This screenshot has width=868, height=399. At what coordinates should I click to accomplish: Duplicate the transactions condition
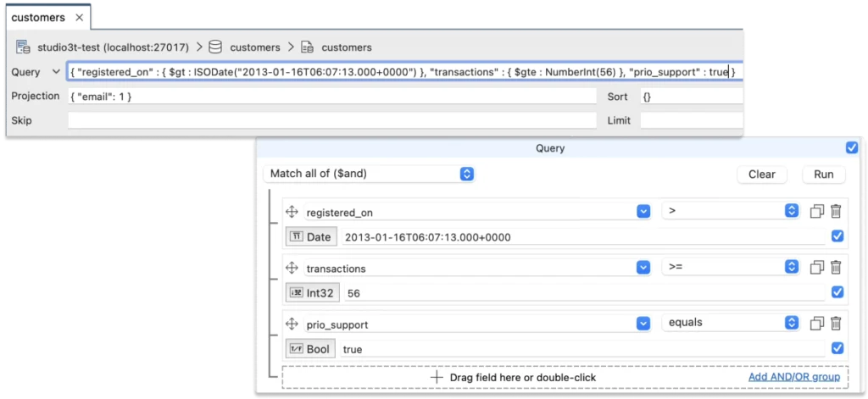pyautogui.click(x=817, y=268)
